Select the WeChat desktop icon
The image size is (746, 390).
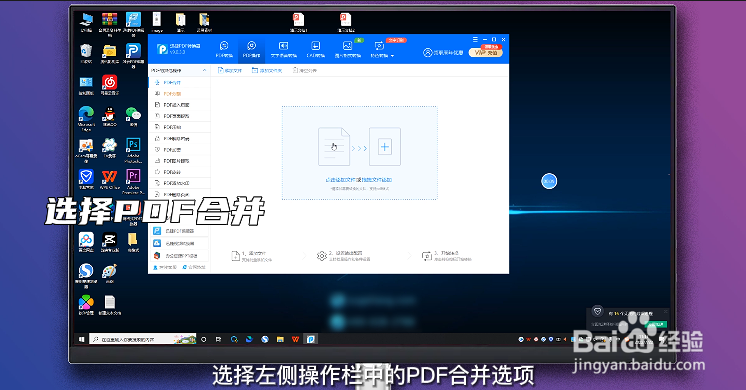[133, 117]
